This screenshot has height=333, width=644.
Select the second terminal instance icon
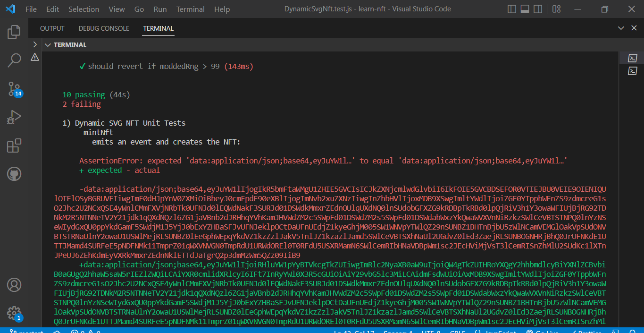pyautogui.click(x=633, y=71)
